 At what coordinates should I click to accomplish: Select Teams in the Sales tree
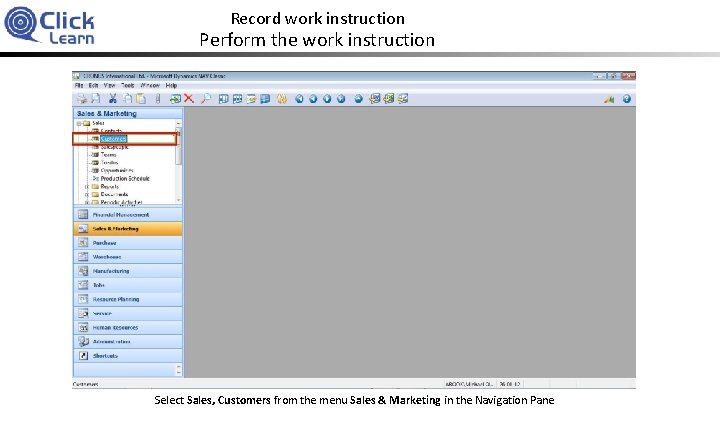tap(108, 155)
